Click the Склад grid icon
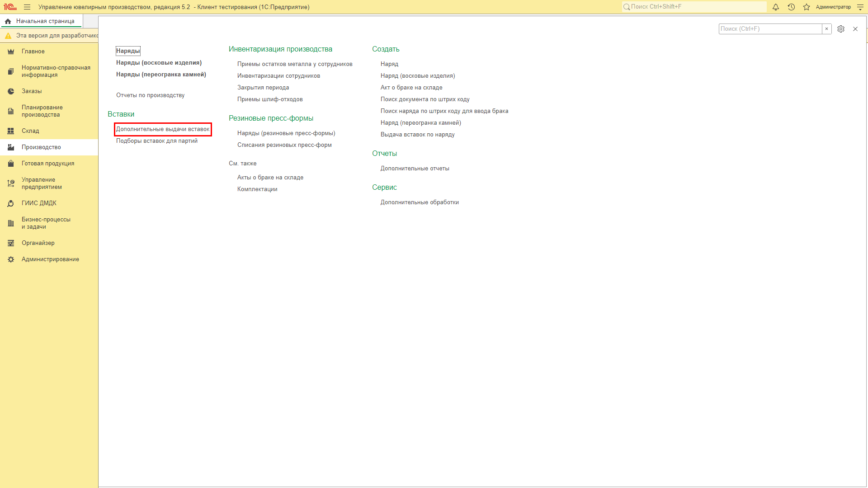 point(11,131)
